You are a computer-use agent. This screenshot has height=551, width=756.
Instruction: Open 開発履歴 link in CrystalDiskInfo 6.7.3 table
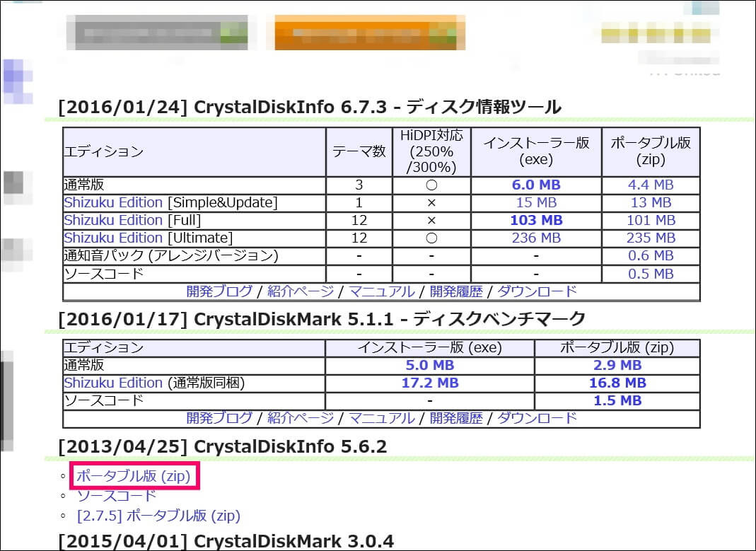(x=456, y=291)
